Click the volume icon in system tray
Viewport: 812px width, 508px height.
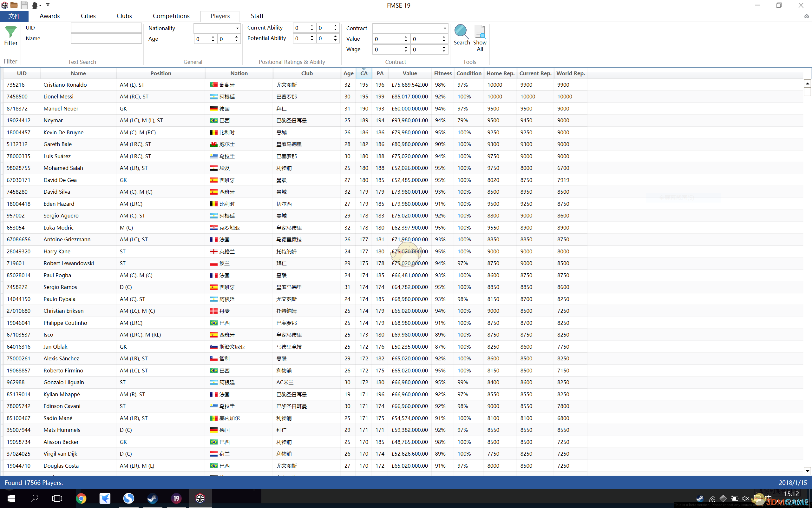pyautogui.click(x=746, y=498)
